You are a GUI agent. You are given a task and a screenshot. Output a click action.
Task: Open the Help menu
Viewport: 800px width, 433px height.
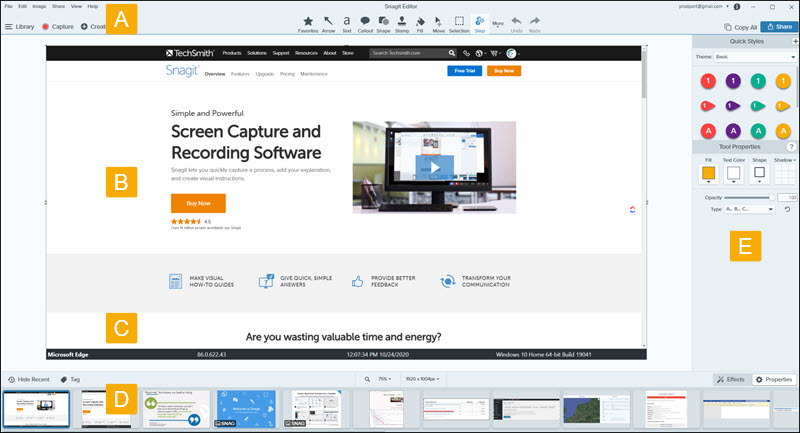point(92,6)
